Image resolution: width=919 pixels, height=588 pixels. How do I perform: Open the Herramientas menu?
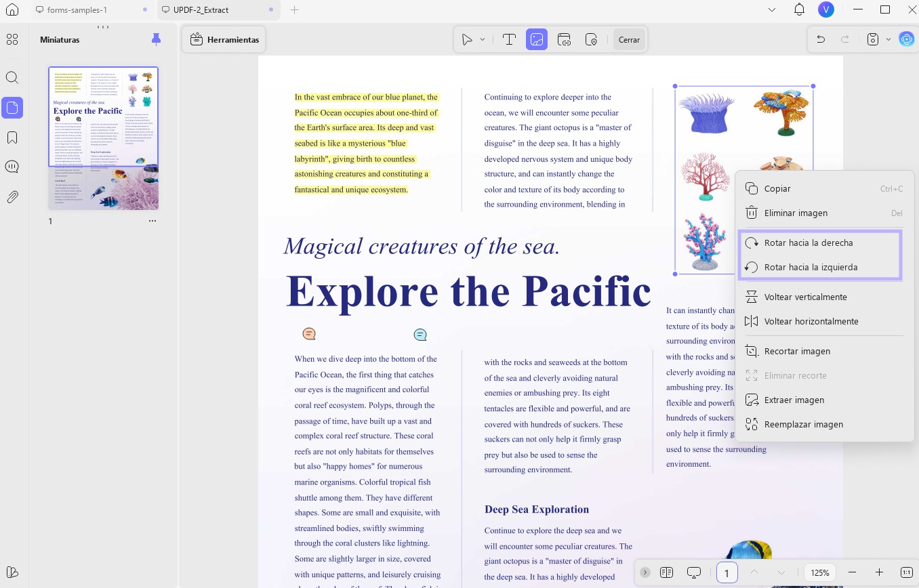[224, 40]
